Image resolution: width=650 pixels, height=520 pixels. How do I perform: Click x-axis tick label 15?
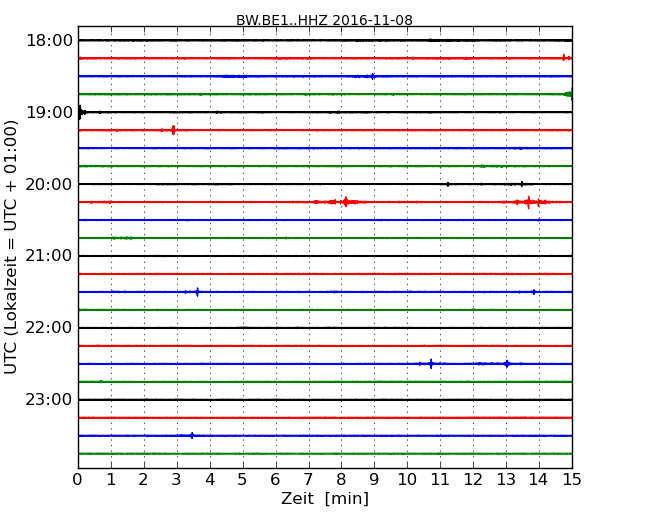point(572,480)
